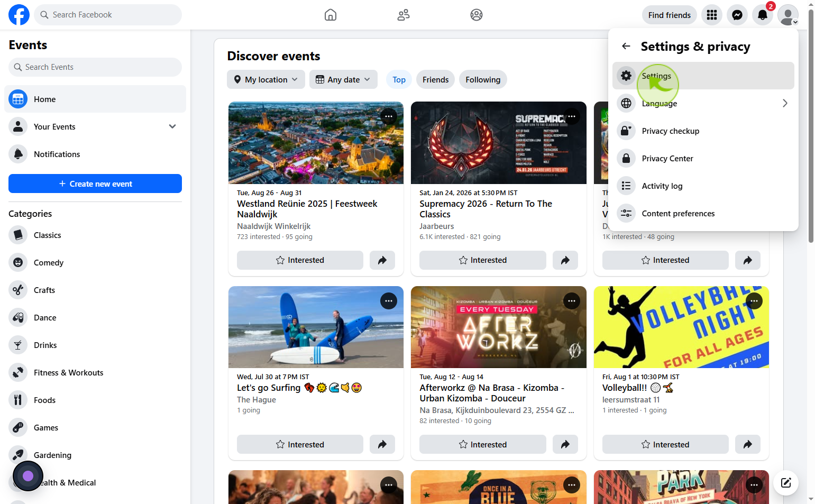This screenshot has height=504, width=815.
Task: Open the My location dropdown
Action: click(266, 79)
